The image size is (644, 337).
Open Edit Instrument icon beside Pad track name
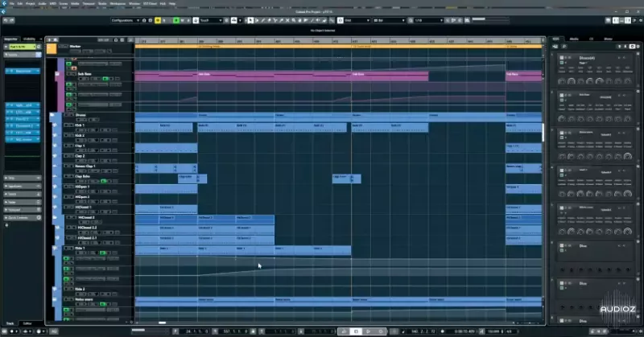pos(39,47)
